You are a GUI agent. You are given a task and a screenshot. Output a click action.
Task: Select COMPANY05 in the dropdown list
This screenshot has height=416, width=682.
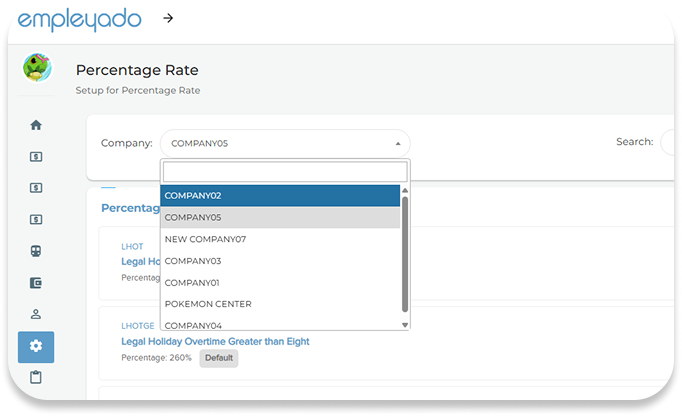click(x=280, y=217)
